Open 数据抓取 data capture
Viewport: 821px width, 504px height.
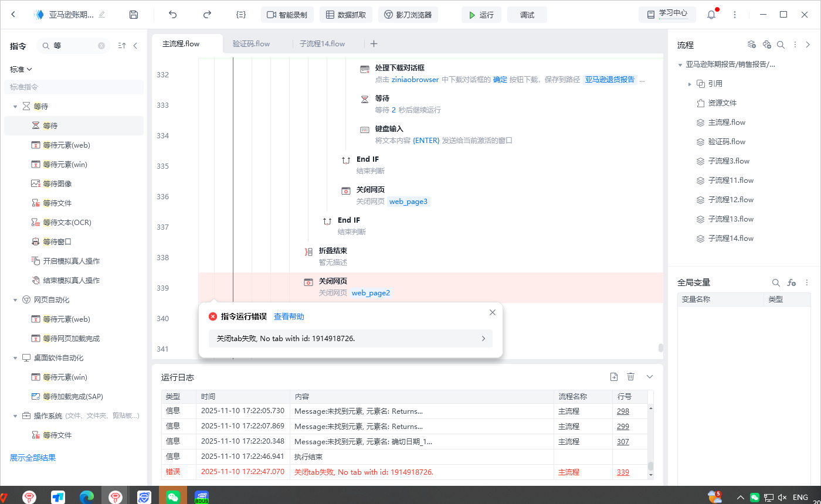346,15
